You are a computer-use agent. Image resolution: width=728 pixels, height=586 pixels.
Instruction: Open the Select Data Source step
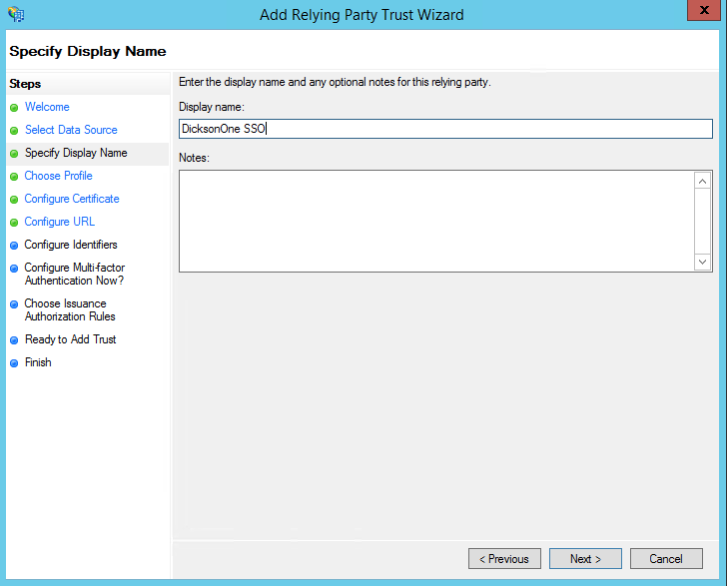[x=71, y=130]
